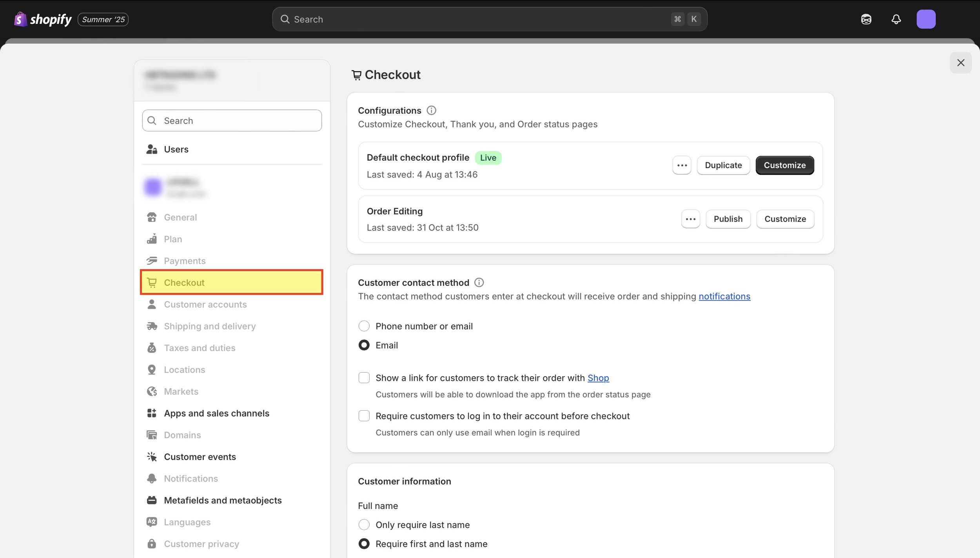Click the Configurations info icon
Viewport: 980px width, 558px height.
pos(431,111)
